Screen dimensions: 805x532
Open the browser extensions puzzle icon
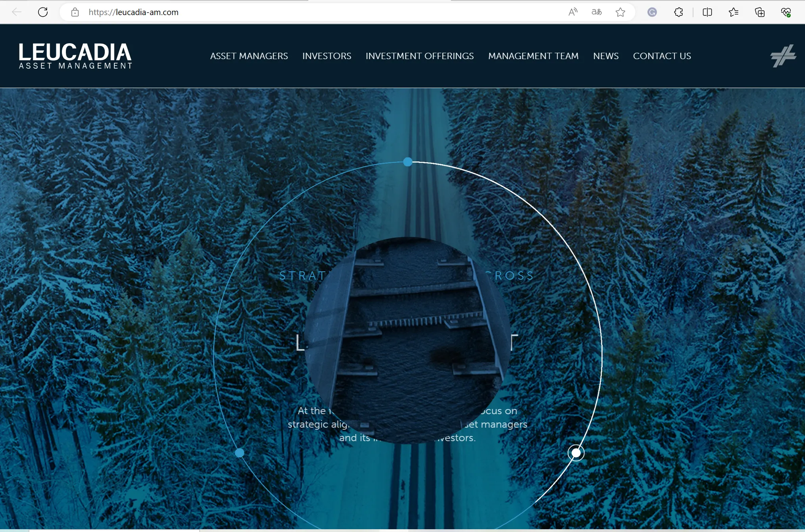(x=678, y=12)
